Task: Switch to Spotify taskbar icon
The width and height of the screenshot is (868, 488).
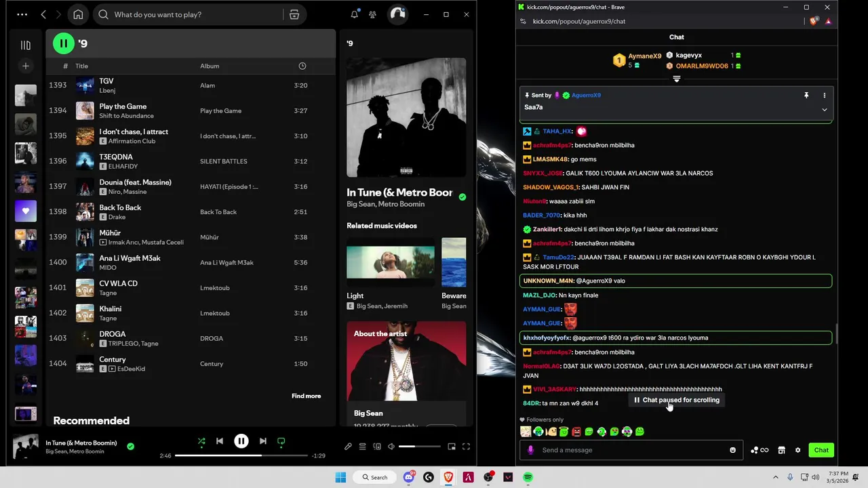Action: [528, 477]
